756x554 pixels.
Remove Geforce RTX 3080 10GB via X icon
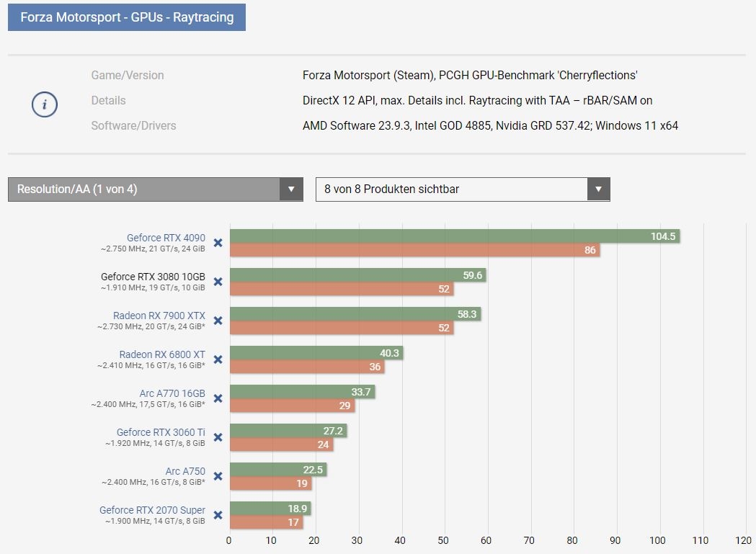(218, 282)
